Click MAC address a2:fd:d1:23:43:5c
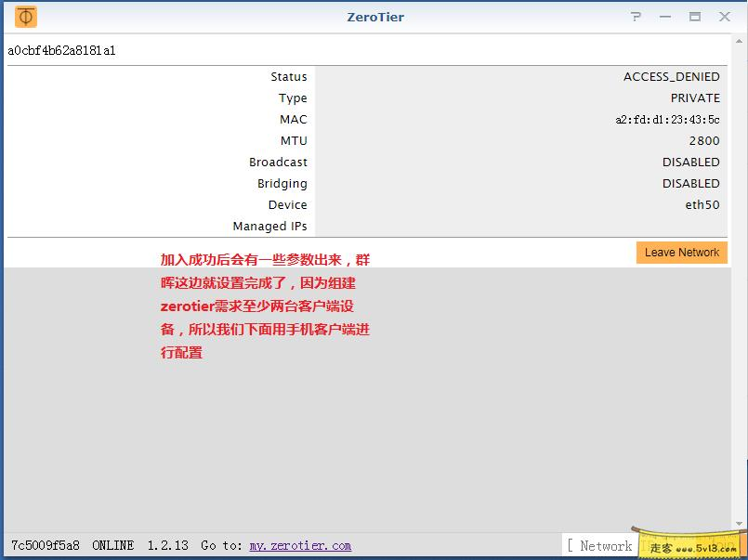 667,120
